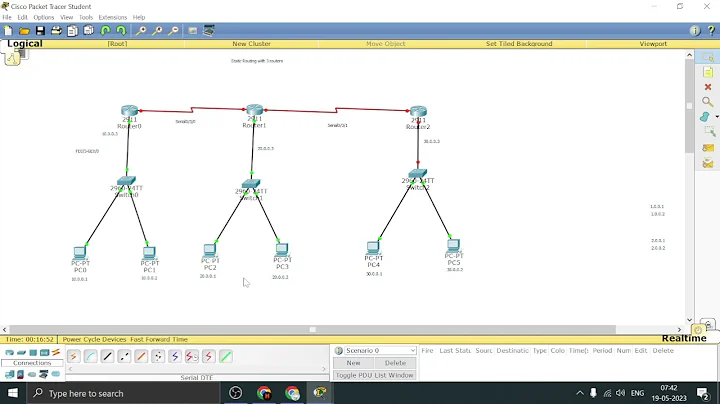Click Set Tiled Background

(x=519, y=44)
